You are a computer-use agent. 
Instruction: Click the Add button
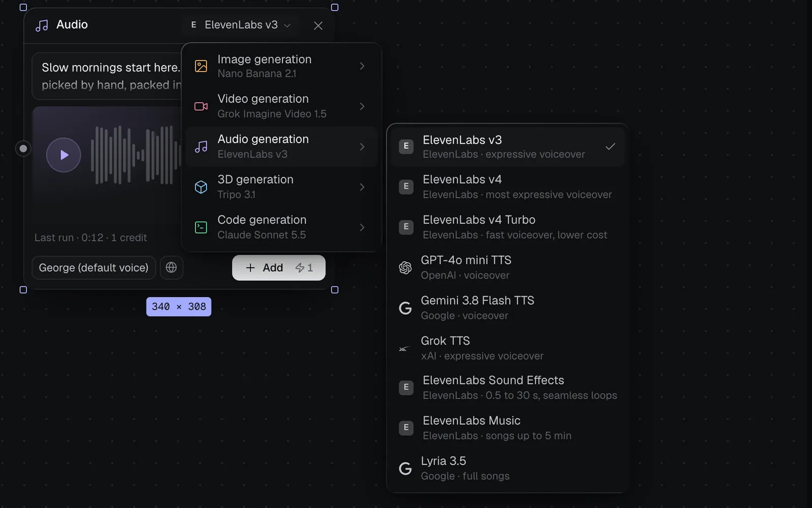[279, 268]
